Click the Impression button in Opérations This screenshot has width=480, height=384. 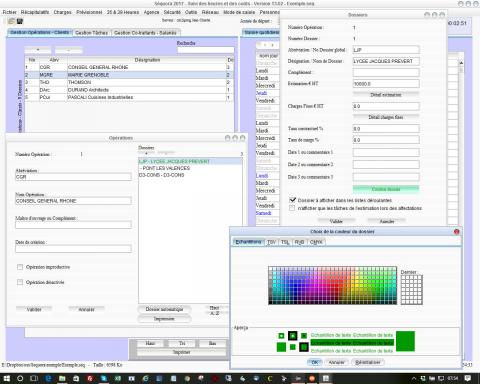(x=164, y=319)
